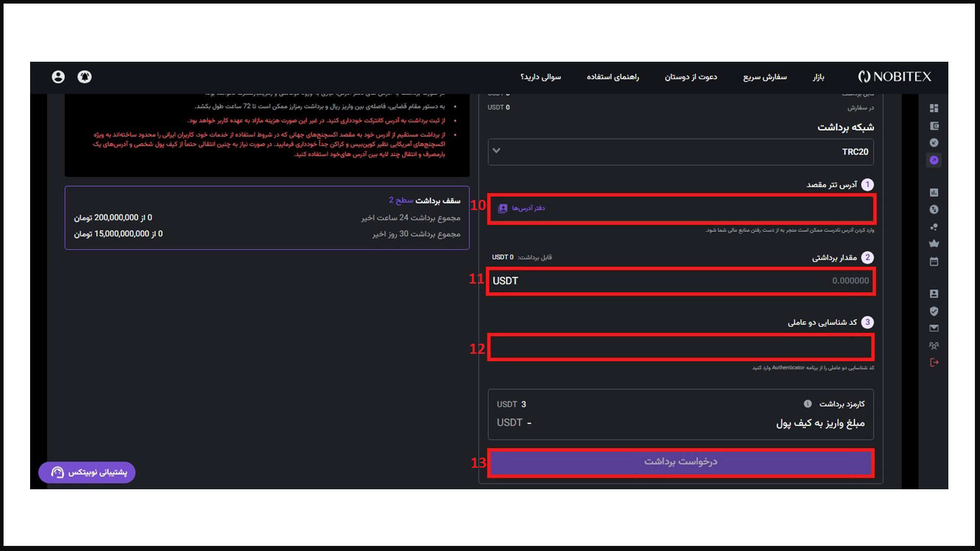Click the درخواست برداشت submit button
This screenshot has height=551, width=980.
680,462
